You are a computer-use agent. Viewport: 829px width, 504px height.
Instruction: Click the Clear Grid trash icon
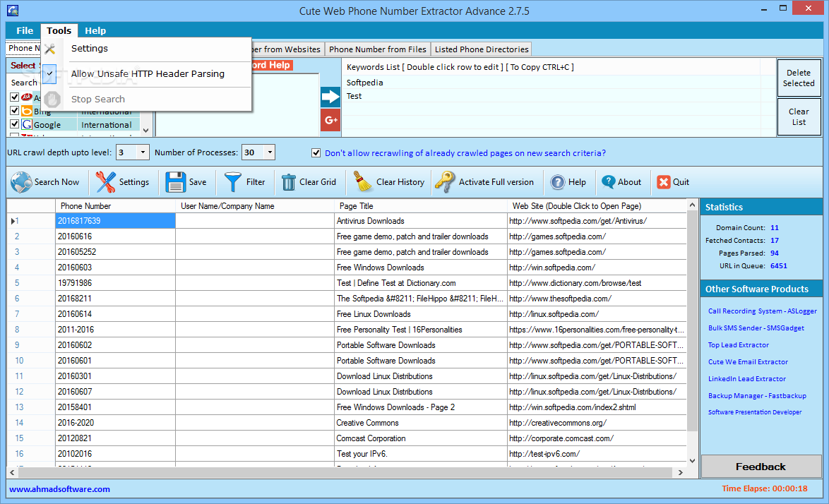[x=288, y=182]
